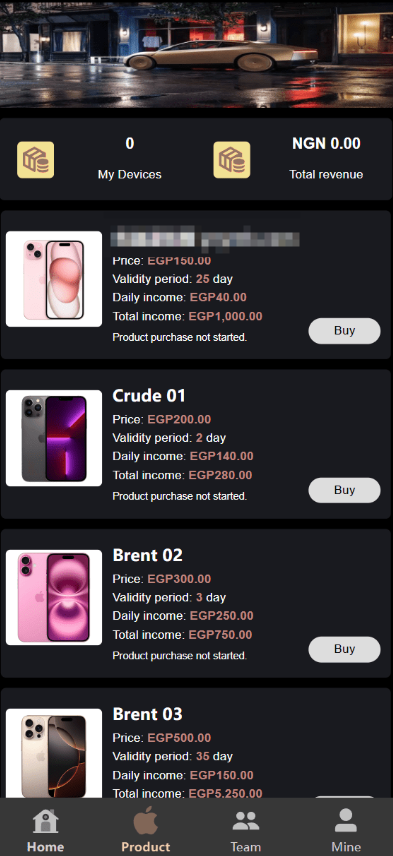The image size is (393, 856).
Task: Buy the EGP150.00 pink phone product
Action: 344,331
